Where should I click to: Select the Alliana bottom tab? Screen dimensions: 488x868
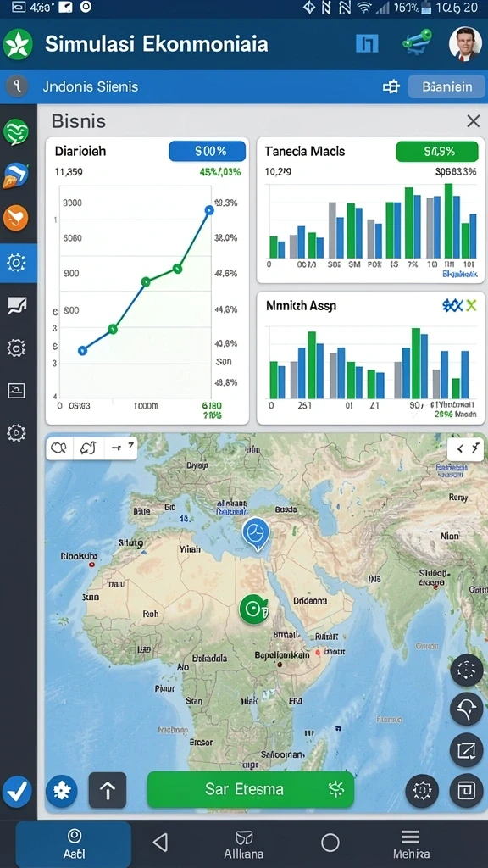coord(243,844)
